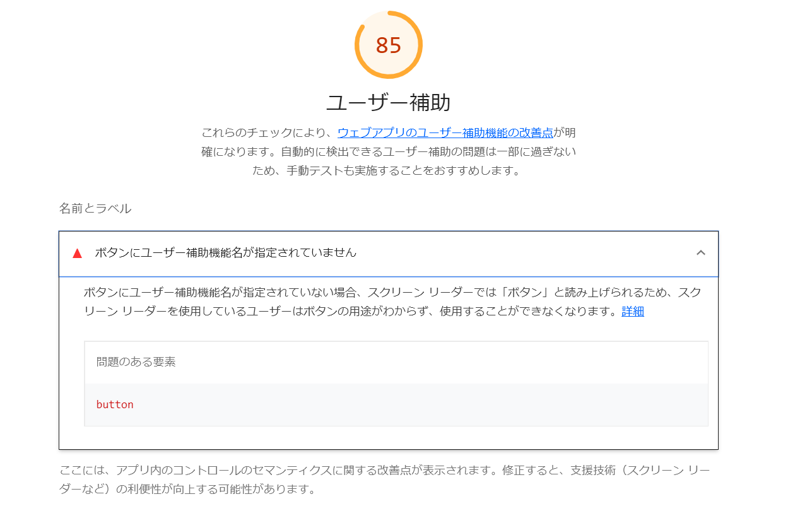
Task: Select the failing button element code snippet
Action: click(x=115, y=404)
